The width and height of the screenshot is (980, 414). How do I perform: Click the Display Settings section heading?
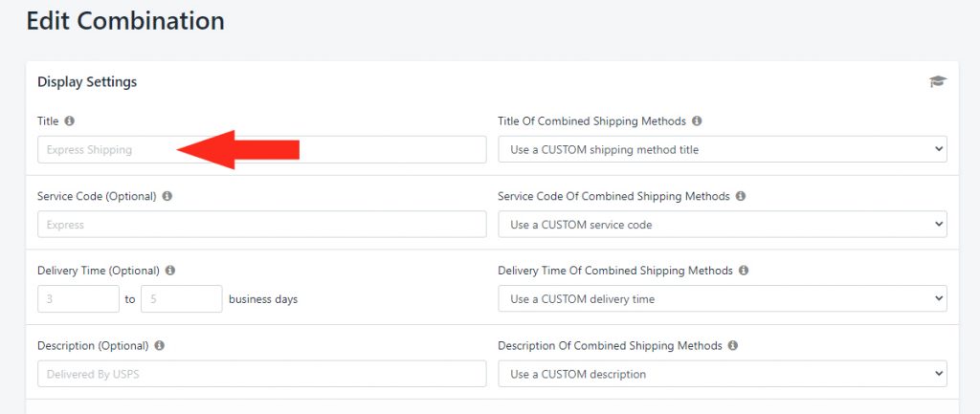click(x=87, y=82)
